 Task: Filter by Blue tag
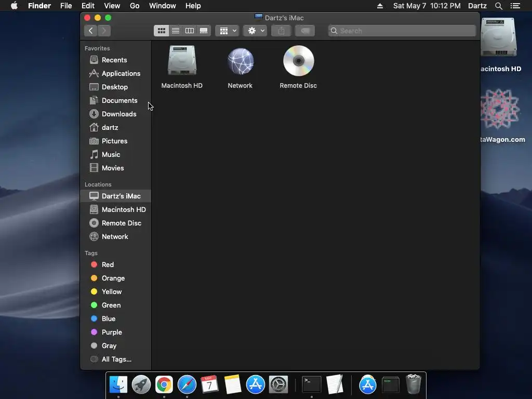(116, 319)
